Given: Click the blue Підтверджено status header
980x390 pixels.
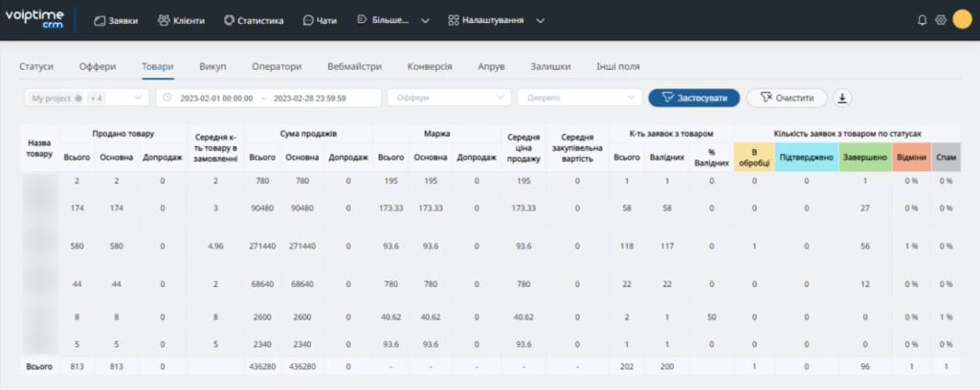Looking at the screenshot, I should (x=807, y=157).
